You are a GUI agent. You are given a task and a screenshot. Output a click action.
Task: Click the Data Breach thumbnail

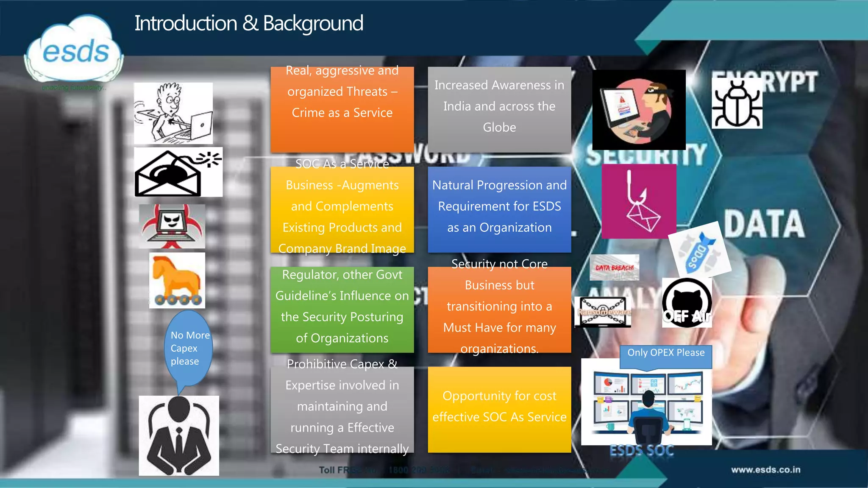click(x=614, y=268)
